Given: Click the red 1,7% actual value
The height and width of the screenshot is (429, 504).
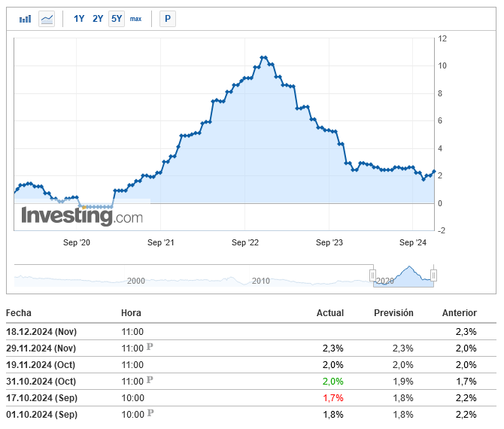Looking at the screenshot, I should point(333,398).
